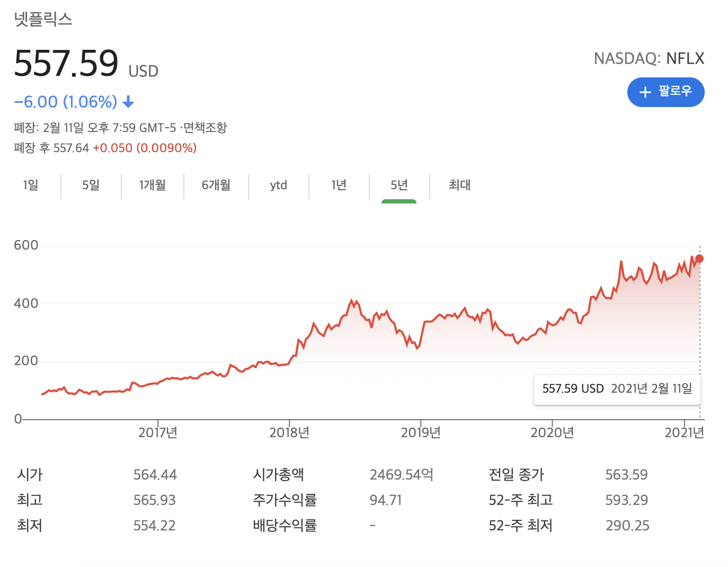Show the 최대 maximum range chart
Screen dimensions: 728x567
tap(459, 185)
